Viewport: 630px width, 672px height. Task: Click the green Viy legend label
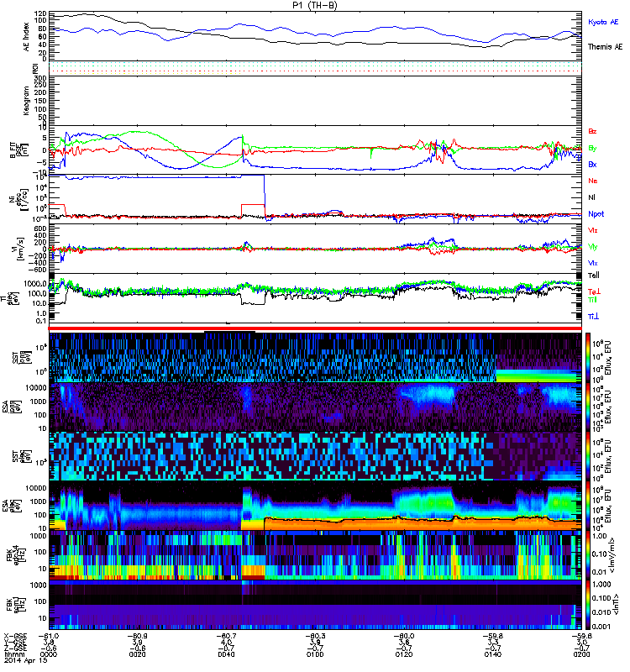(x=593, y=247)
